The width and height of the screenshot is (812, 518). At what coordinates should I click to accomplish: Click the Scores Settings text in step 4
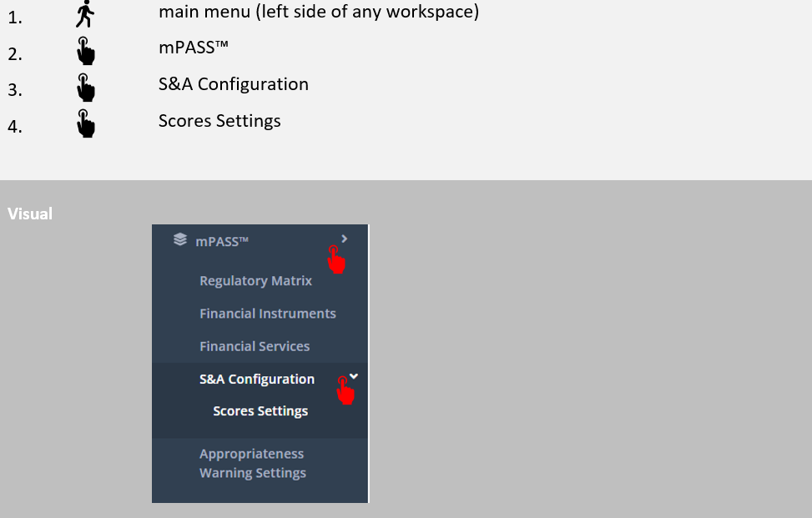pyautogui.click(x=219, y=121)
